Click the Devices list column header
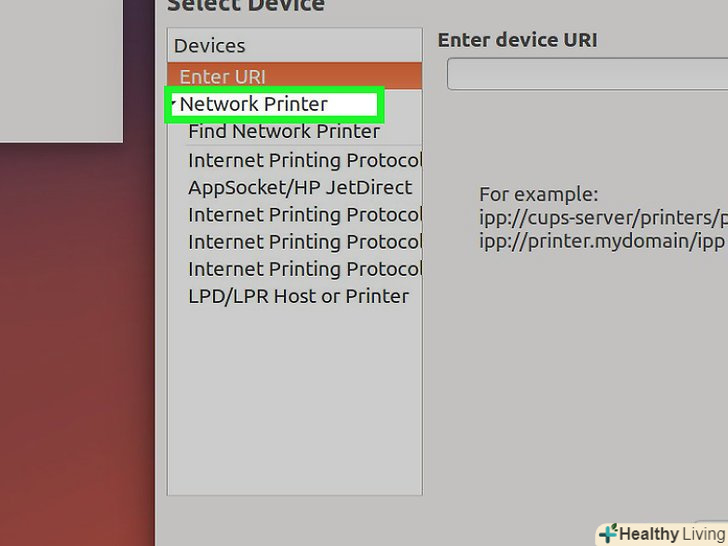Screen dimensions: 728x546 pos(210,45)
